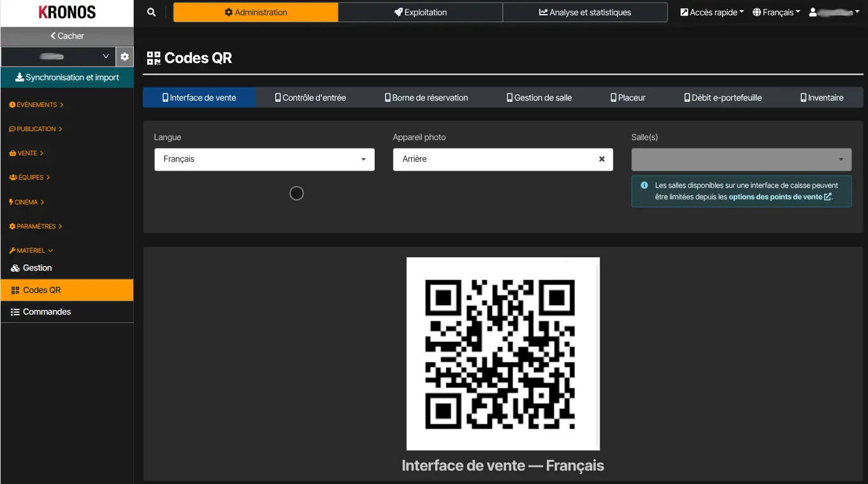Click the Interface de vente — Français caption
This screenshot has height=484, width=868.
[x=503, y=466]
